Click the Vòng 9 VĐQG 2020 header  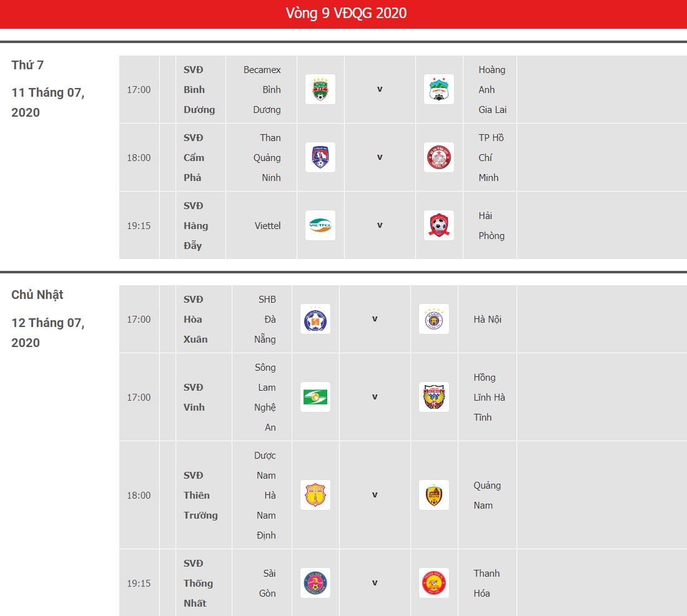(346, 13)
